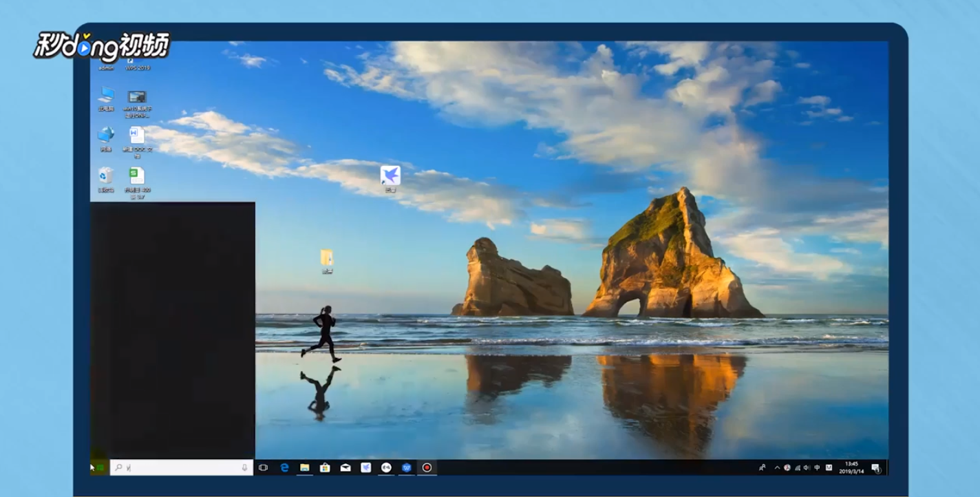
Task: Launch File Explorer from the taskbar
Action: point(305,467)
